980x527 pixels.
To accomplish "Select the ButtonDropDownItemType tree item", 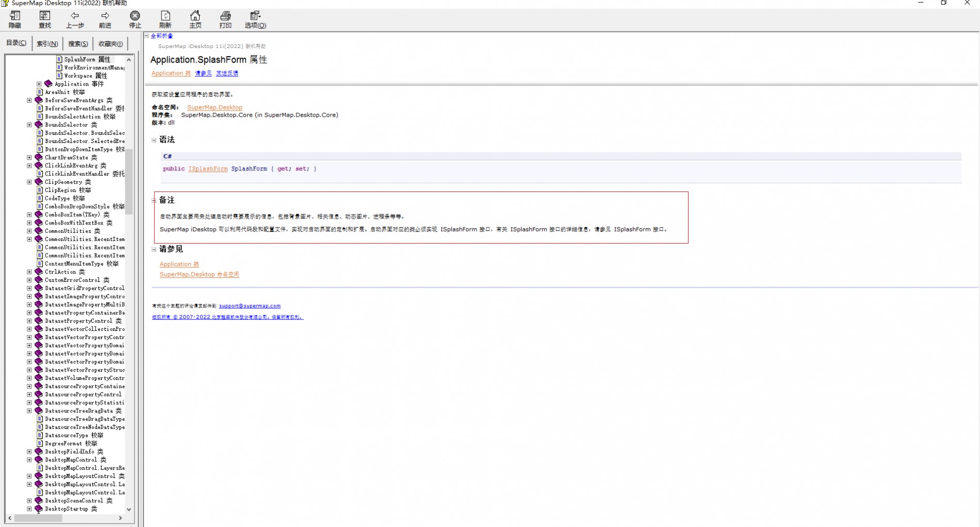I will click(85, 149).
